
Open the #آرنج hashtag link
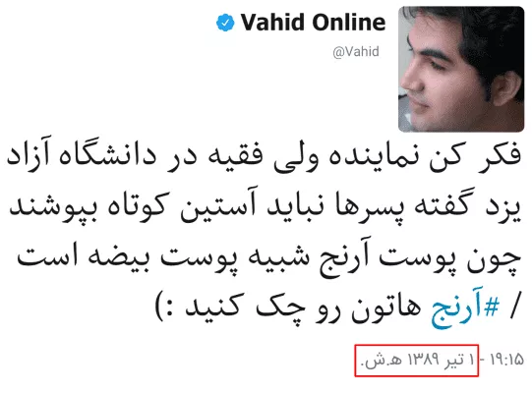[465, 309]
